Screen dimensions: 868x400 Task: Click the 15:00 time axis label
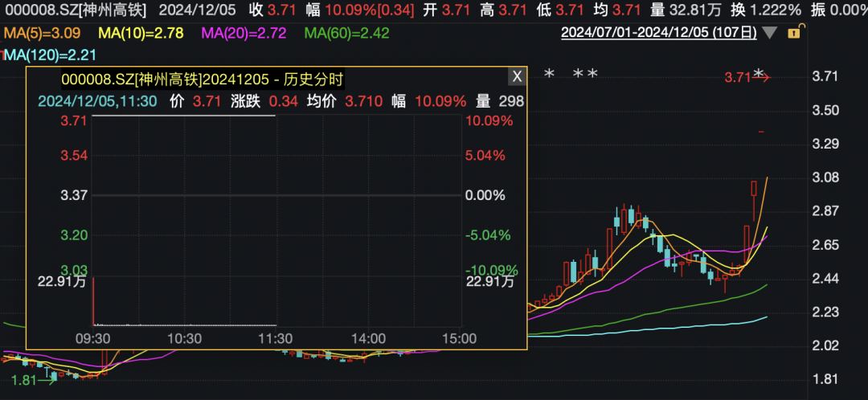(x=461, y=338)
